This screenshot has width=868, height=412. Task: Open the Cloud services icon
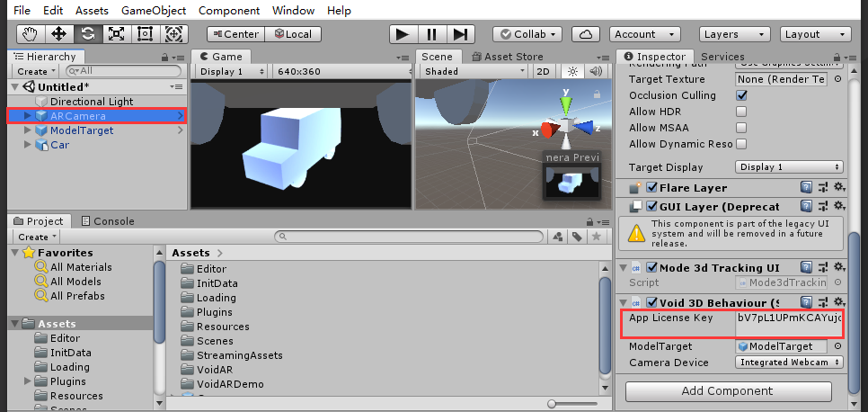tap(586, 34)
